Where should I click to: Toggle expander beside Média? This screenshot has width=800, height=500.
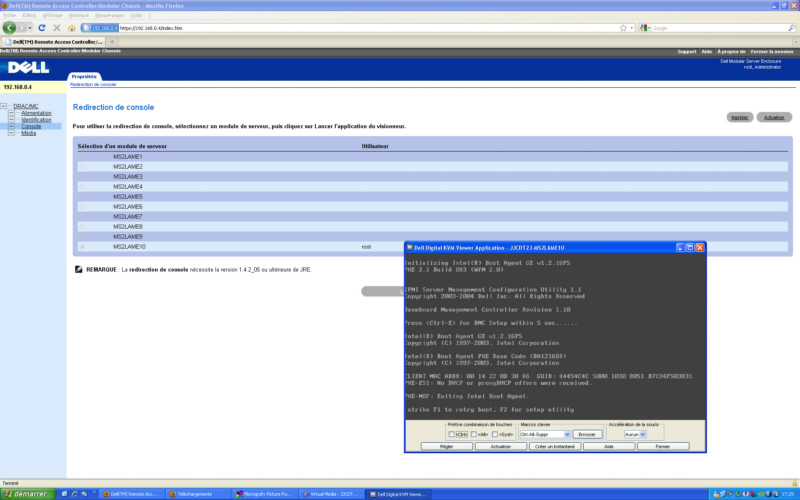(11, 133)
